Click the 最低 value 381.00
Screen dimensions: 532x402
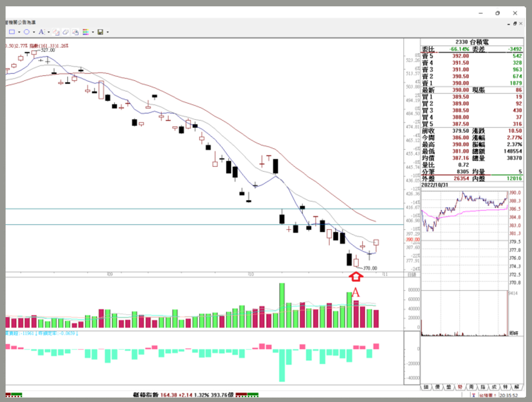[461, 151]
